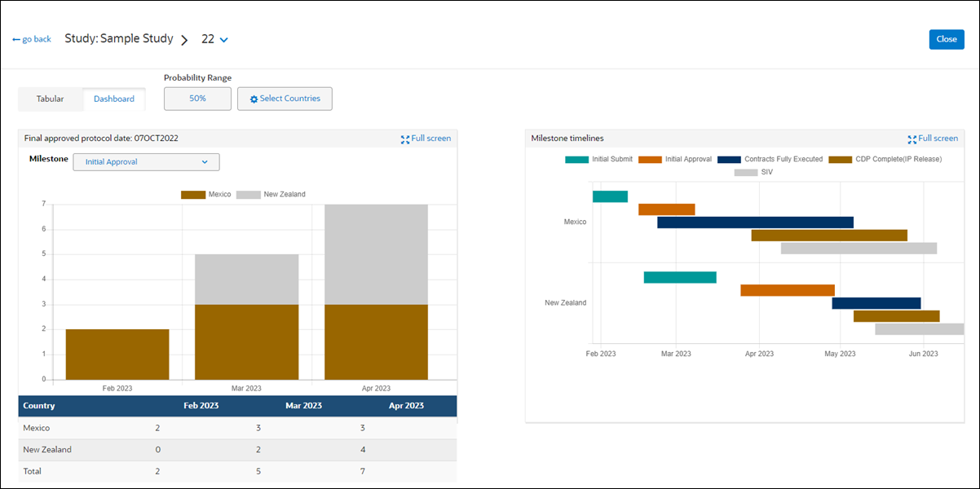This screenshot has height=489, width=980.
Task: Expand the left chart to full screen
Action: [x=426, y=139]
